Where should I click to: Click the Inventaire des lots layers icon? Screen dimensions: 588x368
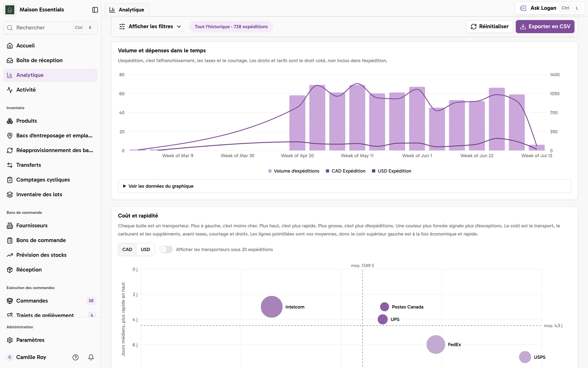pyautogui.click(x=10, y=195)
